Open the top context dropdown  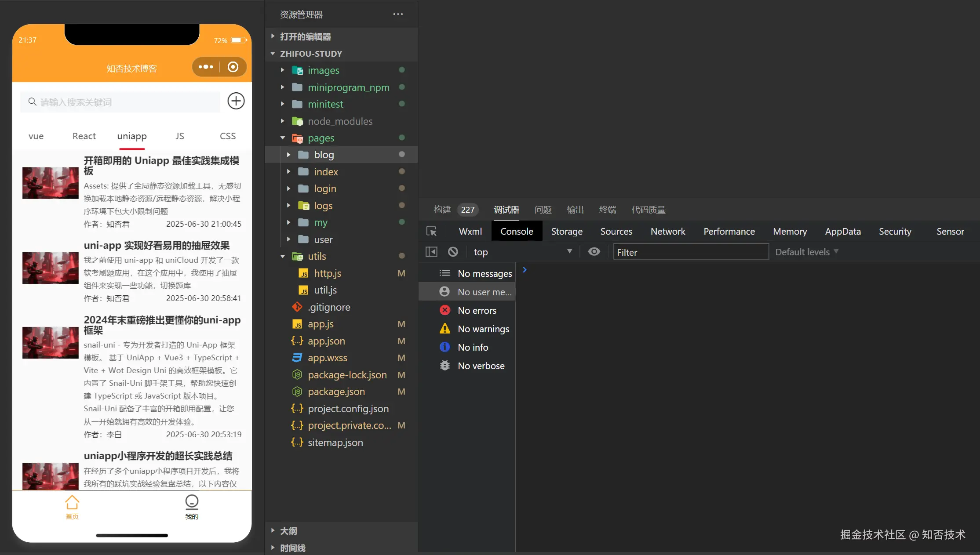(x=522, y=252)
